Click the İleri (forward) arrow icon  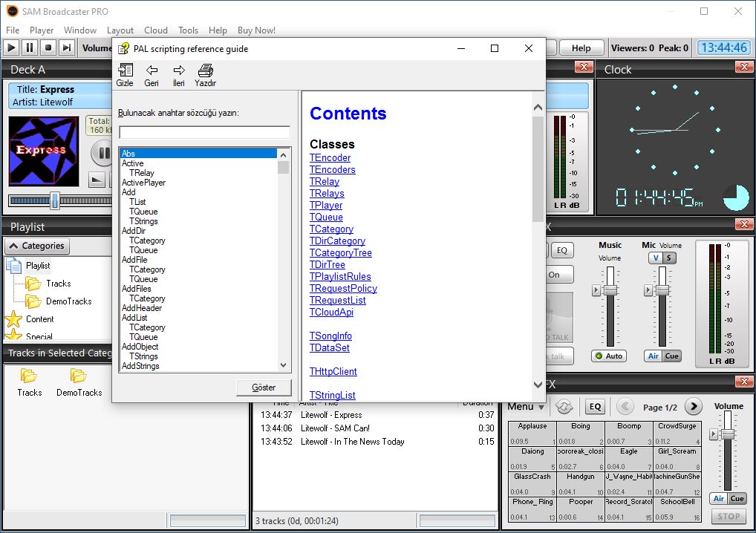tap(179, 75)
